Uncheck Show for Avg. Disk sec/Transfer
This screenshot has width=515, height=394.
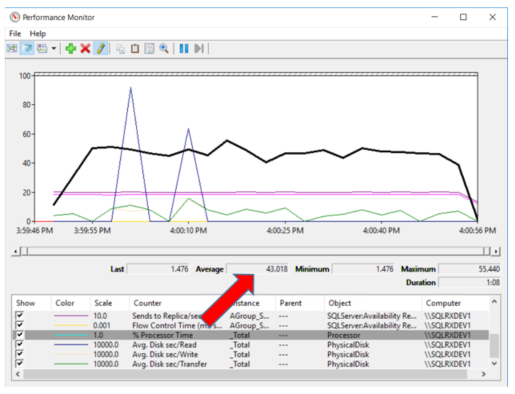point(20,364)
